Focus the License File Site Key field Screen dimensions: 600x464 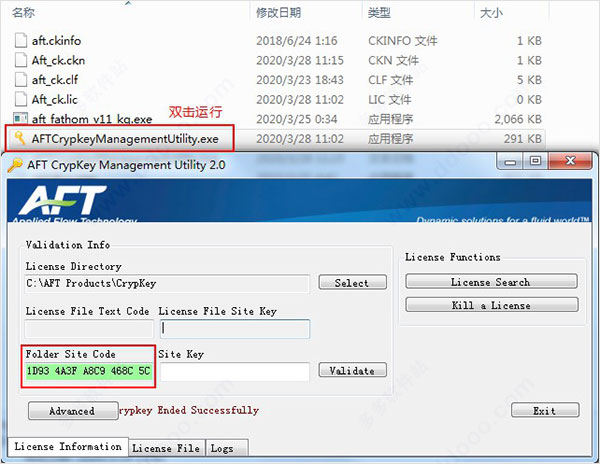(235, 329)
